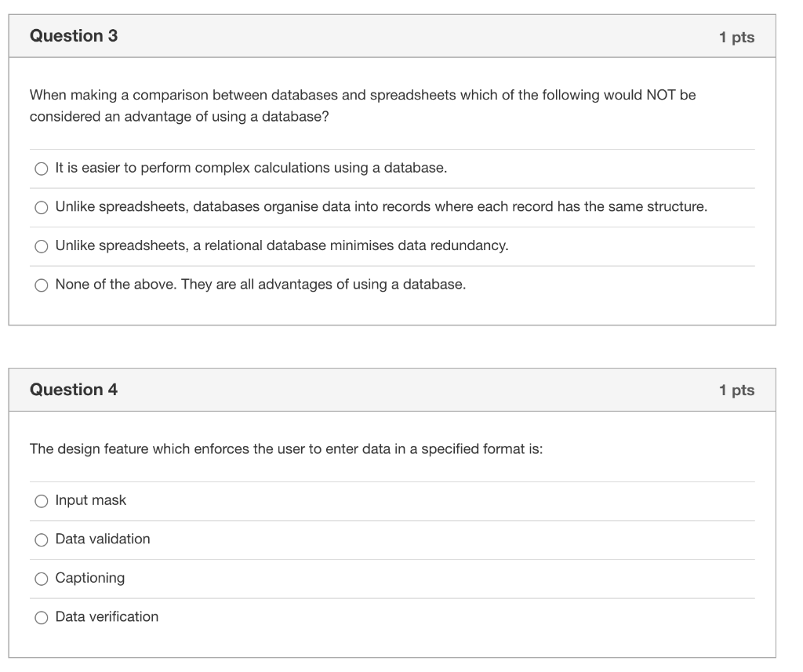Click the 'Data verification' answer label text
The image size is (803, 672).
click(x=107, y=616)
